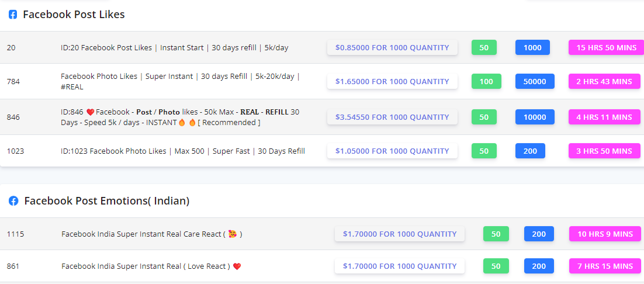Select Facebook India Real Care React row
This screenshot has height=284, width=644.
(x=141, y=234)
